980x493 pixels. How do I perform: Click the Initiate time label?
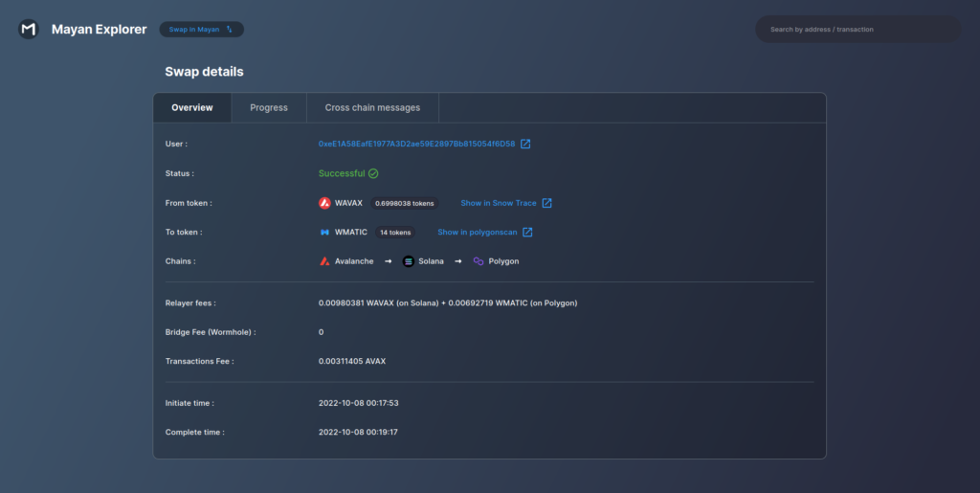(189, 403)
